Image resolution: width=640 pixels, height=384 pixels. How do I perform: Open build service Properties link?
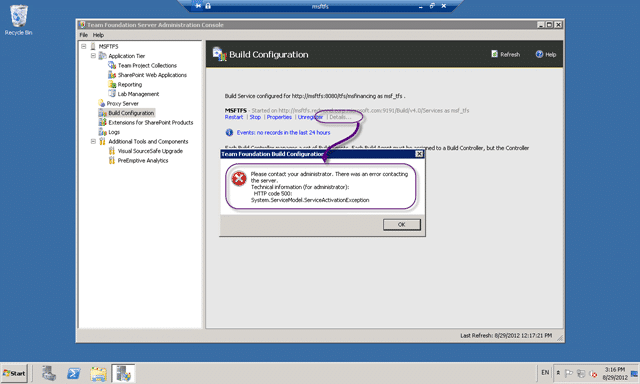coord(279,117)
